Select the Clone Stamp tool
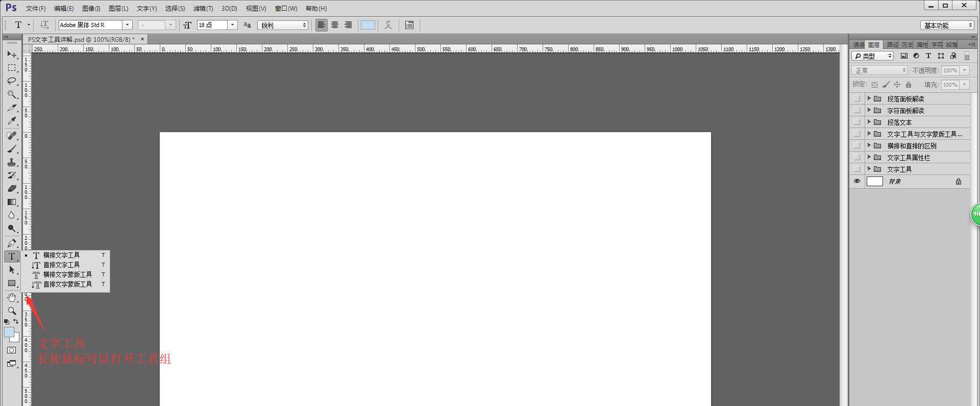This screenshot has width=980, height=406. point(12,162)
